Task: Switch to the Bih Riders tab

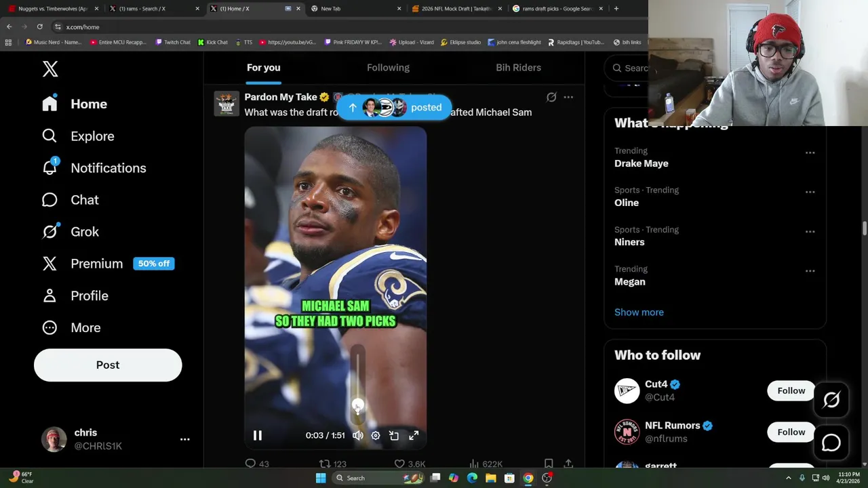Action: (x=518, y=67)
